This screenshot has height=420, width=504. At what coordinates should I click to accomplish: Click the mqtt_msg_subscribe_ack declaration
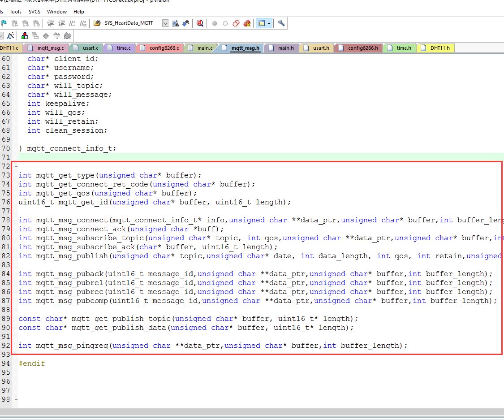[148, 247]
